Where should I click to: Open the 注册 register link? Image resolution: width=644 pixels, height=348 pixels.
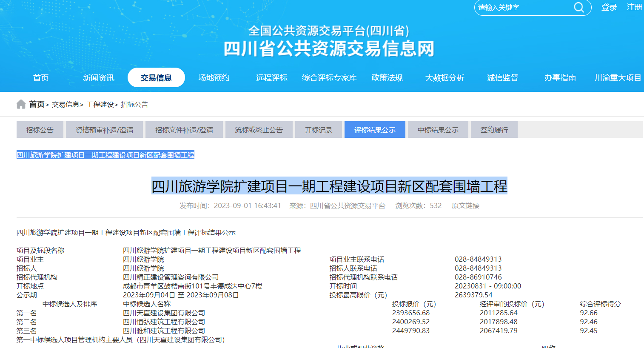(x=634, y=7)
